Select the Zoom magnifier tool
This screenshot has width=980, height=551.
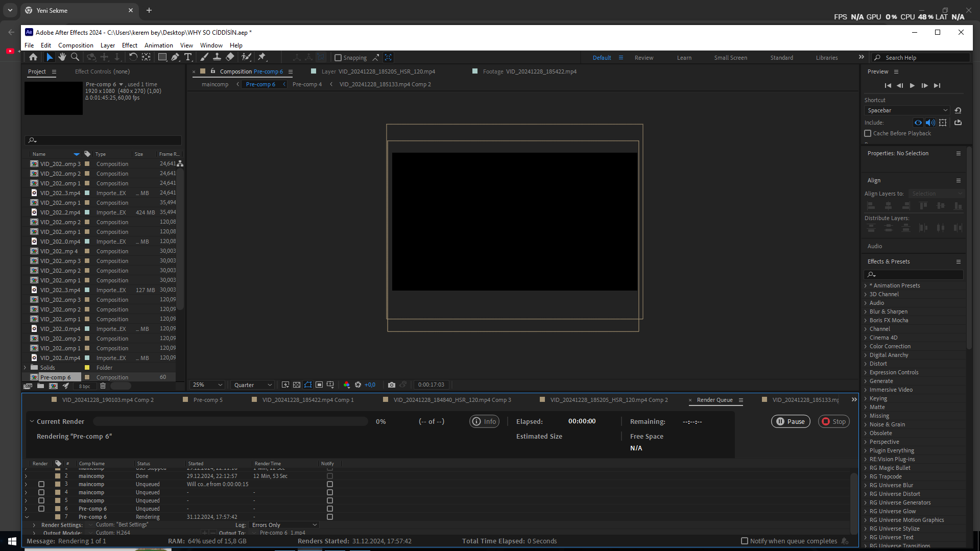(75, 57)
